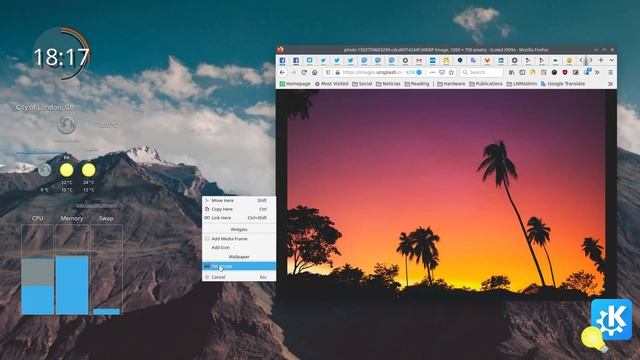
Task: Open the Firefox Library button
Action: click(511, 72)
